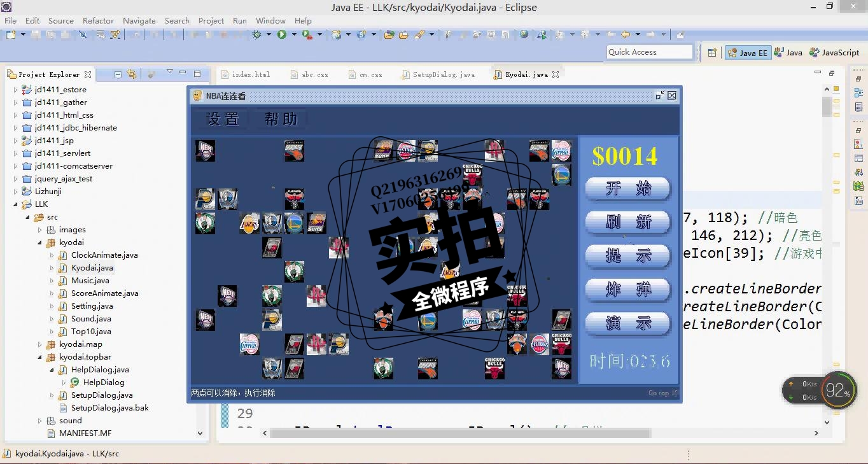Click the Search flashlight toolbar icon

[420, 34]
